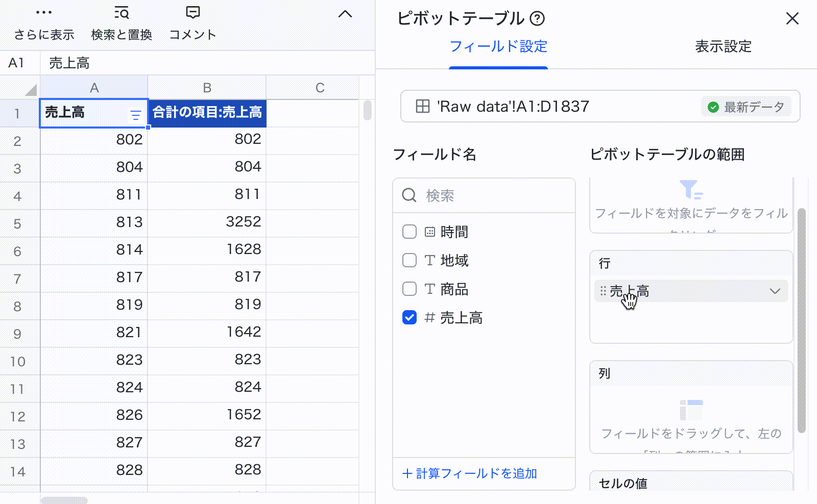Image resolution: width=817 pixels, height=504 pixels.
Task: Open the 検索と置換 find and replace tool
Action: (x=122, y=13)
